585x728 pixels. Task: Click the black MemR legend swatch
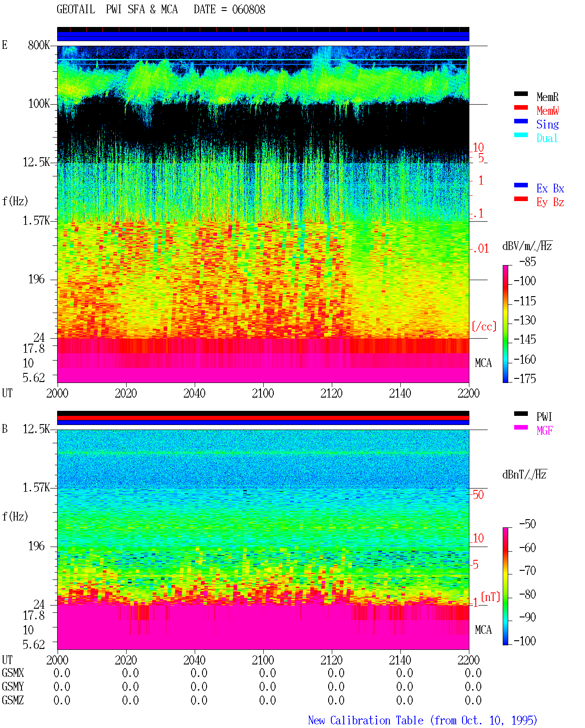(x=521, y=94)
